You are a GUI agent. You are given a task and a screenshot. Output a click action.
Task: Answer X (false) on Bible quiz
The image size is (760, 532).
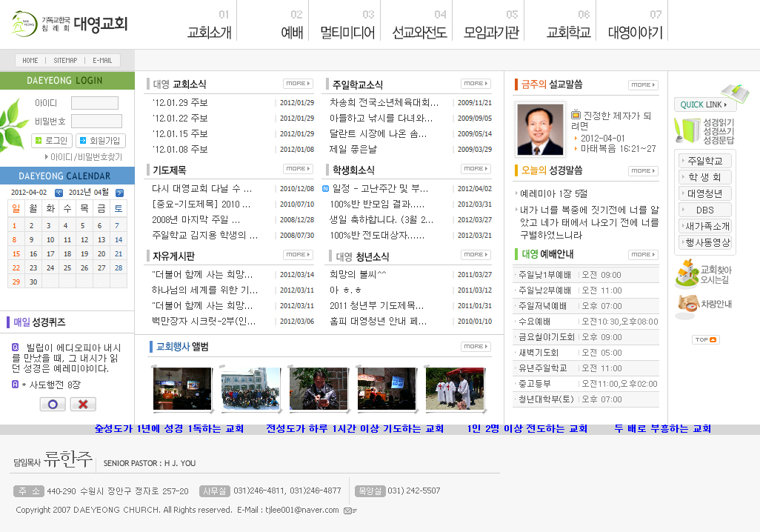click(83, 404)
